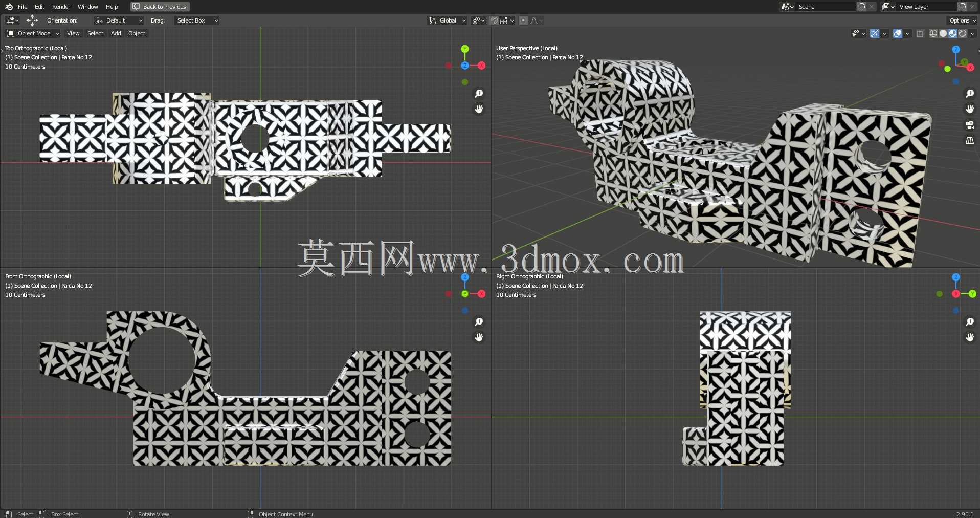Click blue Z axis on Right view gizmo
This screenshot has height=518, width=980.
coord(956,277)
